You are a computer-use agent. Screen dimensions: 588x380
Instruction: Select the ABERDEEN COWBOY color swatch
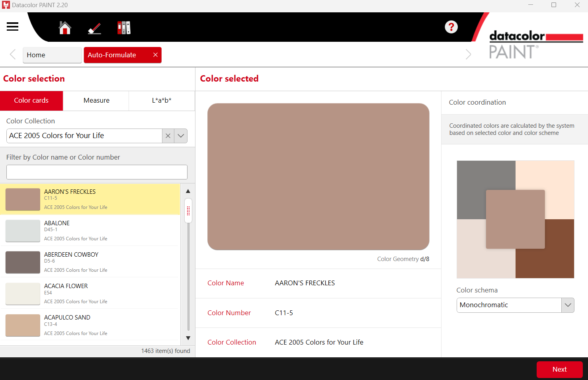pos(23,262)
